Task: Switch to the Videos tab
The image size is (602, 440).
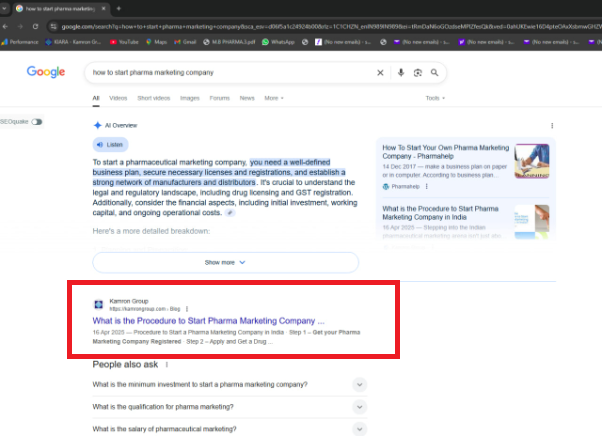Action: point(118,98)
